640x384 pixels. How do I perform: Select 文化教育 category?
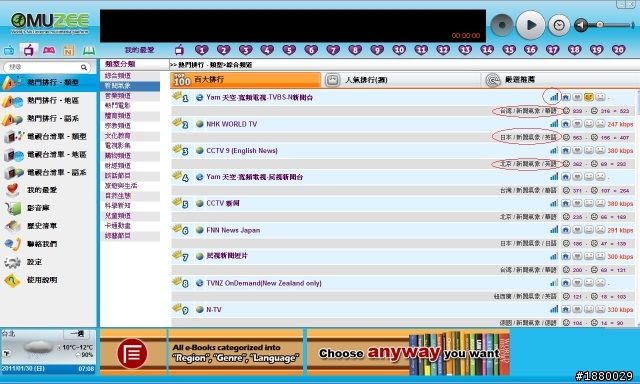pyautogui.click(x=130, y=136)
